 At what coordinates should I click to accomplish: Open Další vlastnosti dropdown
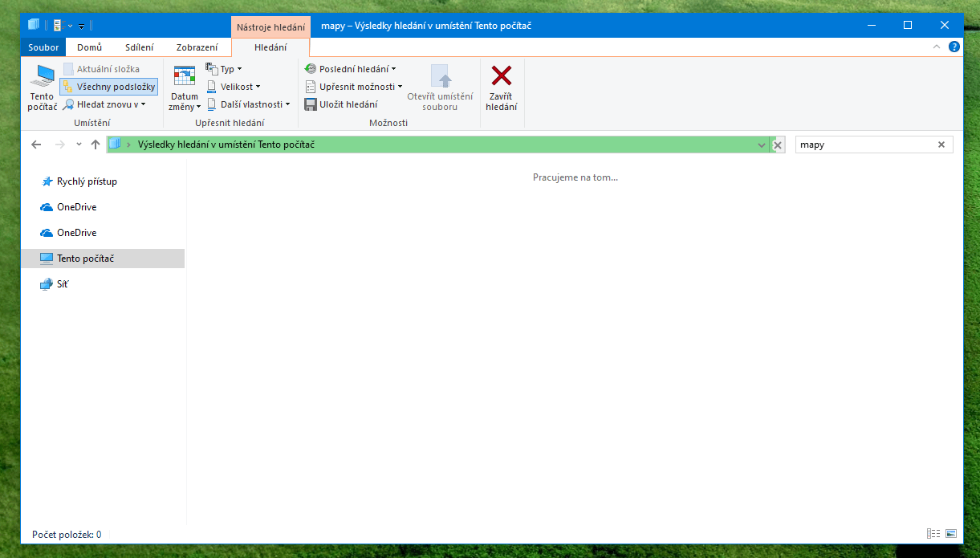tap(249, 104)
